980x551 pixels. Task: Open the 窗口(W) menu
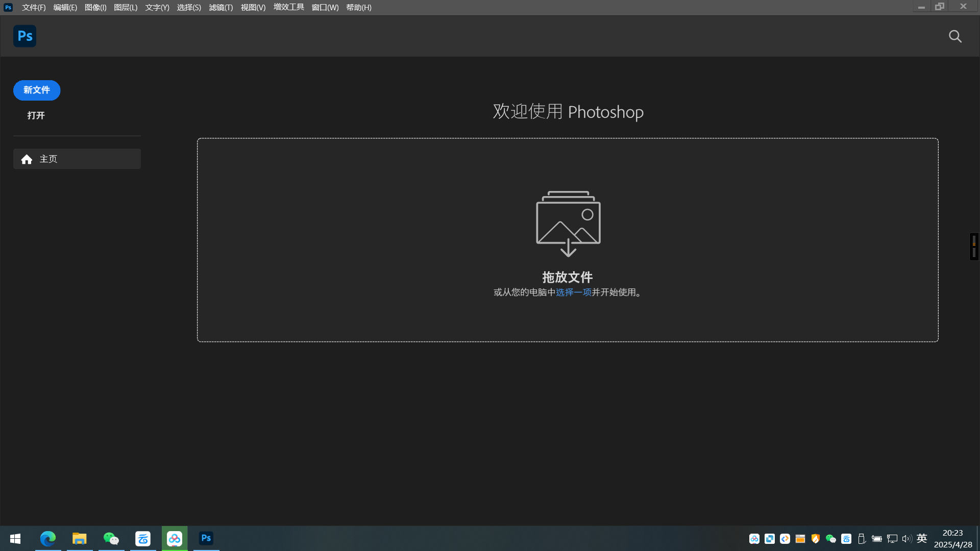tap(325, 8)
